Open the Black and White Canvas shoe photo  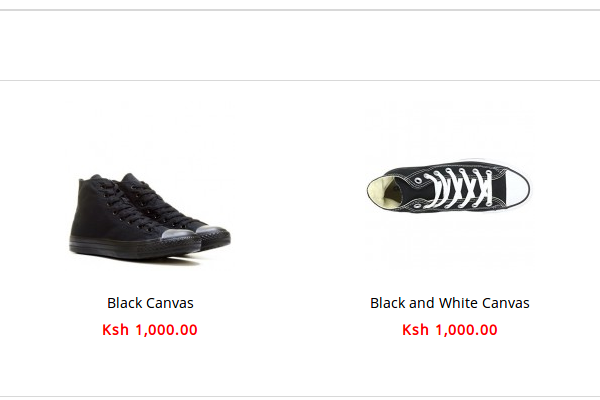coord(449,188)
